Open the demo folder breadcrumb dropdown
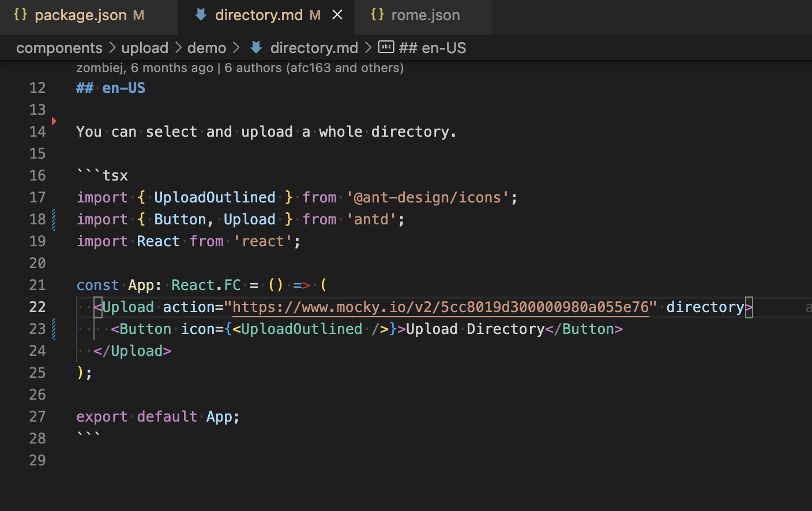This screenshot has height=511, width=812. (206, 47)
